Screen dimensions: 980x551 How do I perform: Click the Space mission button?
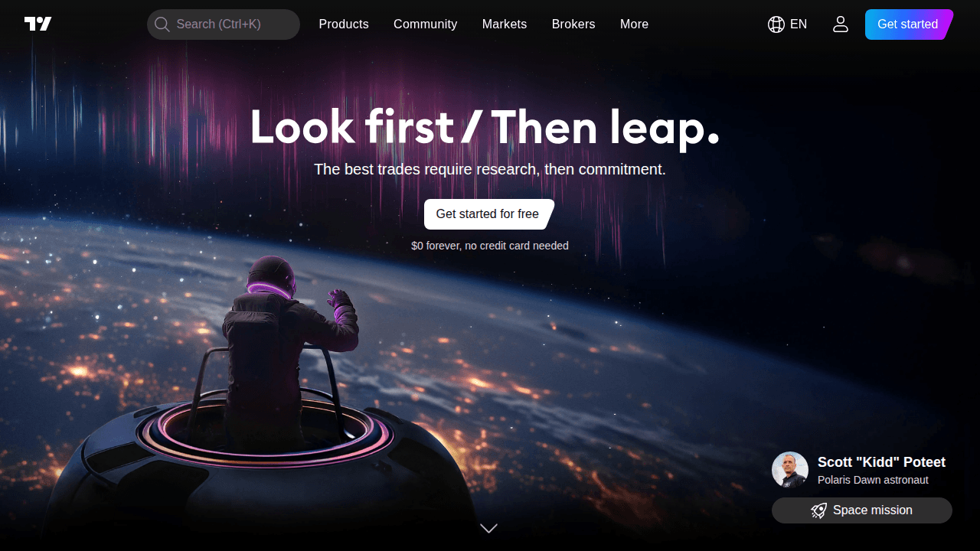click(x=862, y=510)
